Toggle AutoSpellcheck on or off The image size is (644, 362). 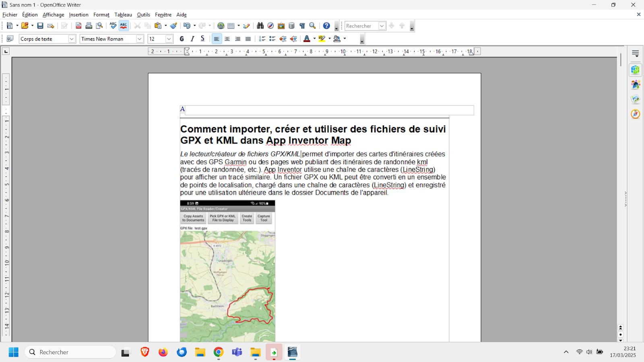coord(124,26)
